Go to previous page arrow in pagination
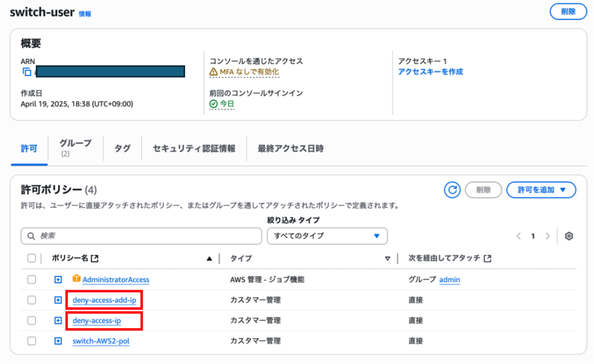 pos(519,236)
